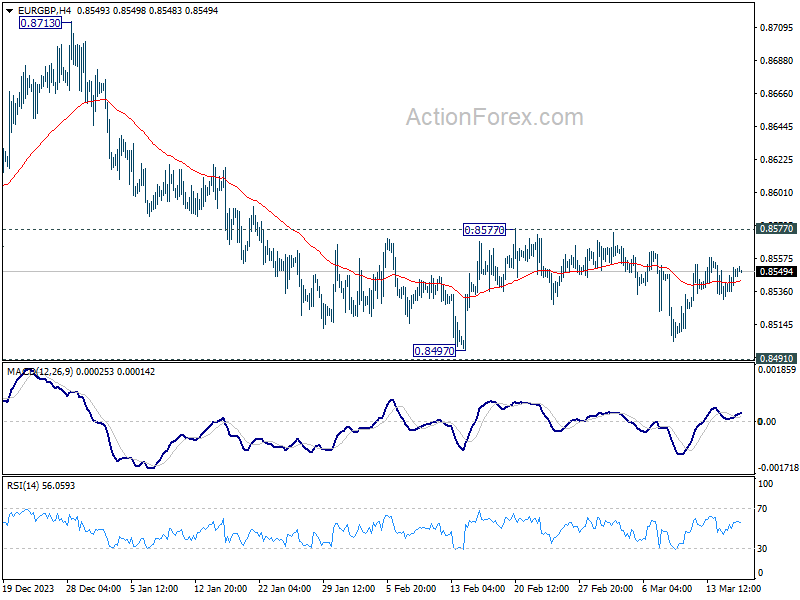Click the MACD scale value -0.001718
This screenshot has width=800, height=600.
777,467
